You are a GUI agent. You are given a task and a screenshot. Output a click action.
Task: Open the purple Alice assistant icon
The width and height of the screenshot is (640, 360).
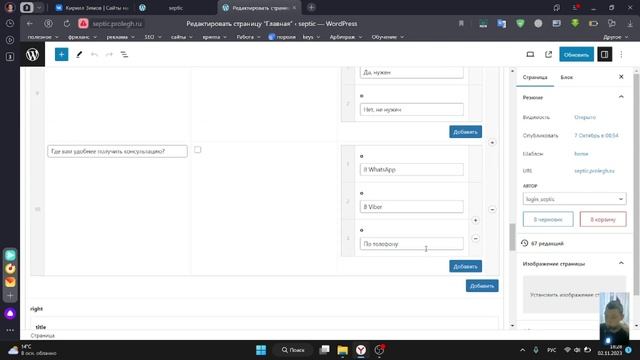click(x=10, y=313)
